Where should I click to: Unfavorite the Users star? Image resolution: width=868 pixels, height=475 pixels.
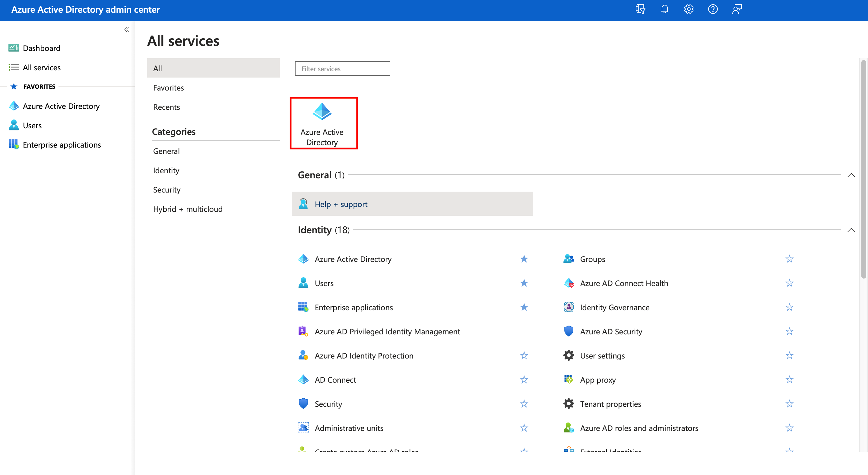click(x=524, y=283)
